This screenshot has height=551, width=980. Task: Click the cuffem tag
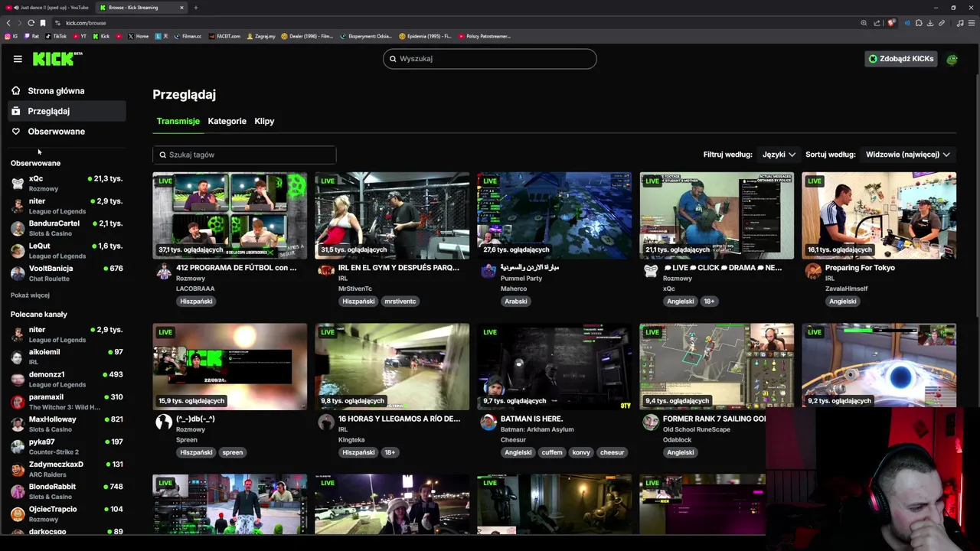click(x=551, y=452)
